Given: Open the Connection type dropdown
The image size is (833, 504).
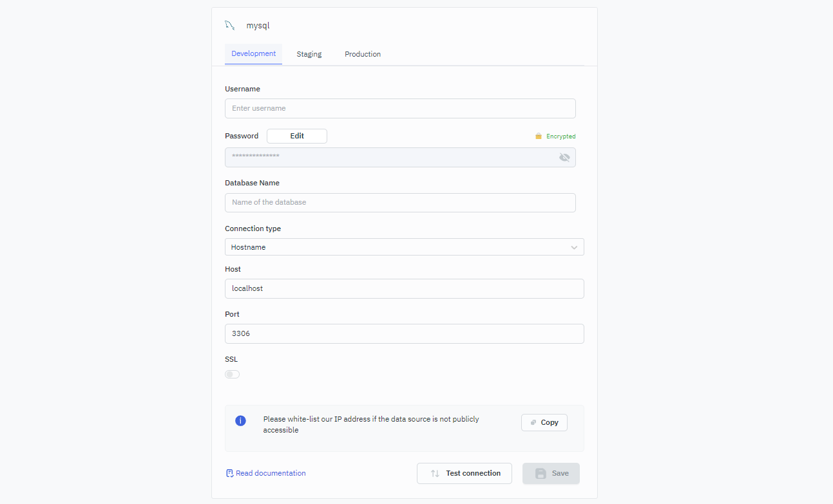Looking at the screenshot, I should tap(404, 247).
